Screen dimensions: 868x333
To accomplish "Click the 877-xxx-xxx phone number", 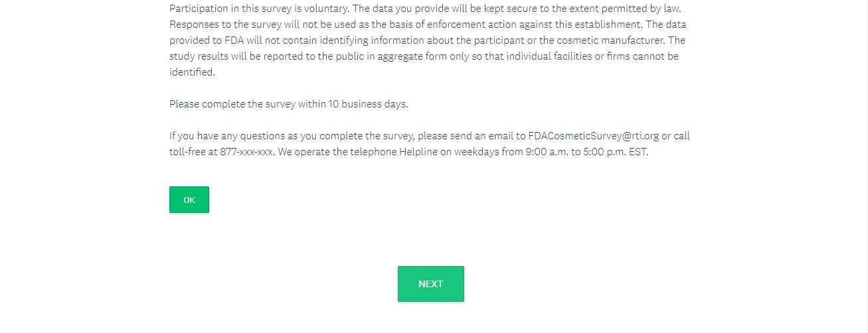I will (x=246, y=152).
